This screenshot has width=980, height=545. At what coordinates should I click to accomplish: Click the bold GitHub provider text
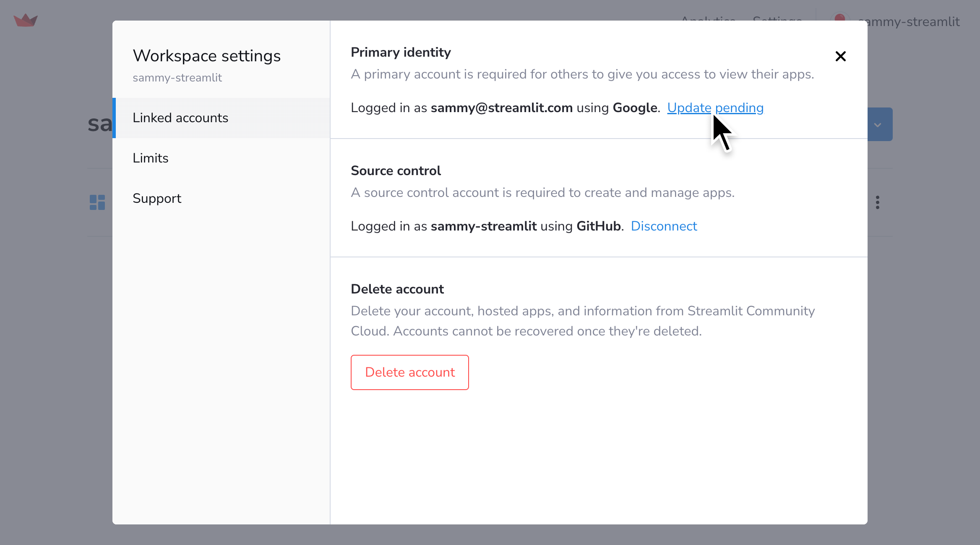click(x=599, y=226)
